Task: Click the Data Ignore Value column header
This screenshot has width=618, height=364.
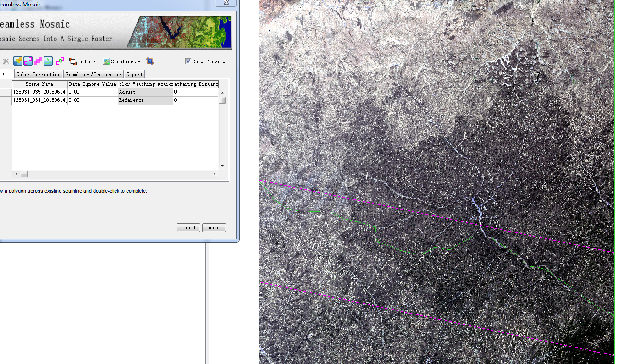Action: pyautogui.click(x=93, y=84)
